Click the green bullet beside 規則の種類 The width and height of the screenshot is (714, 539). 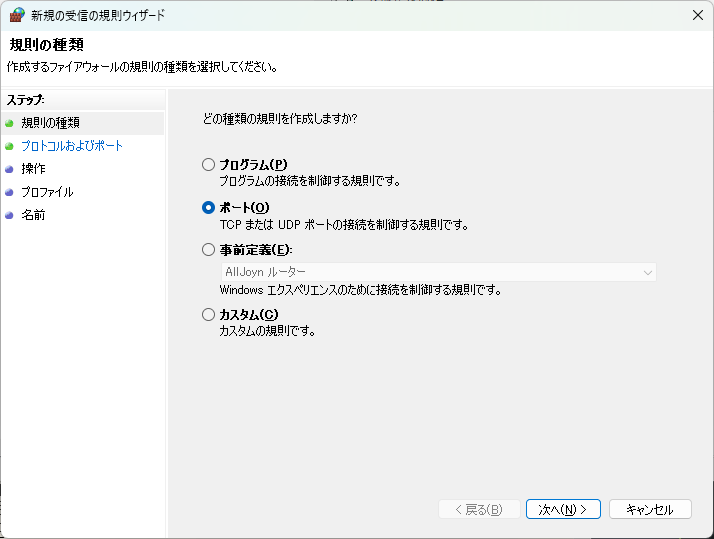tap(10, 123)
